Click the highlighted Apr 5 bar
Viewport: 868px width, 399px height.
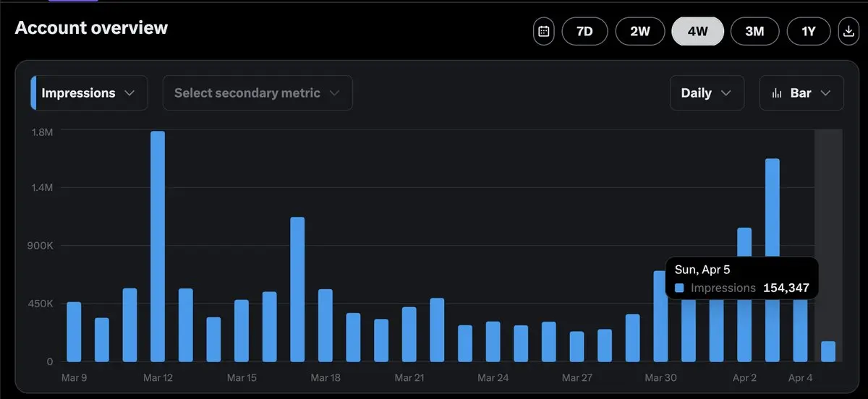[828, 351]
